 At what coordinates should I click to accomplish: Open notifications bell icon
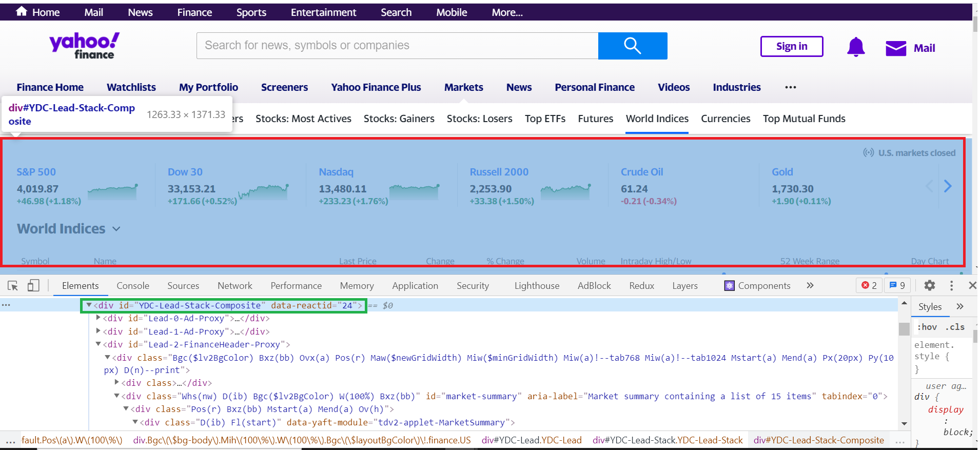(855, 47)
